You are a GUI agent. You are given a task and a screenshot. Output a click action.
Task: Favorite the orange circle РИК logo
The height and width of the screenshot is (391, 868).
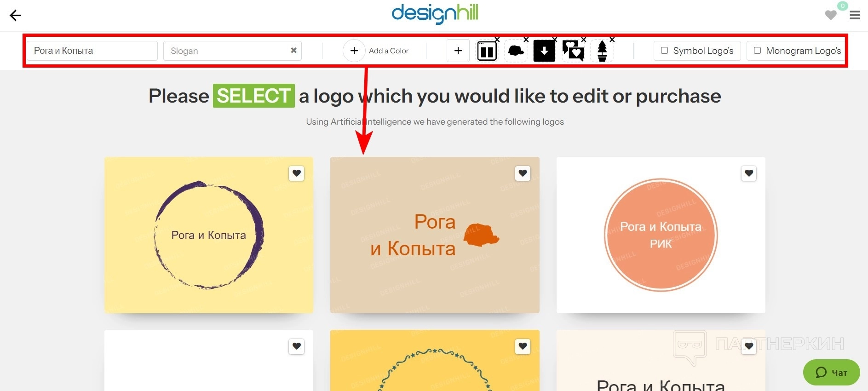(x=749, y=173)
